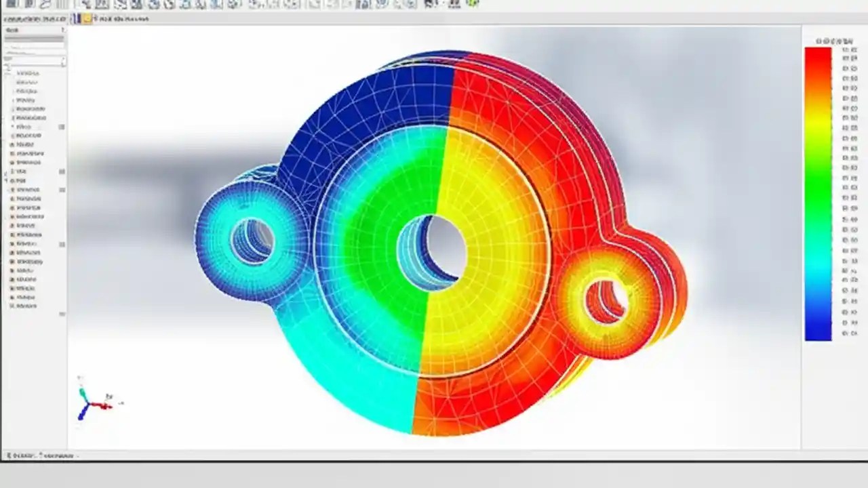Open the filter dropdown above the tree
Viewport: 868px width, 488px height.
62,61
